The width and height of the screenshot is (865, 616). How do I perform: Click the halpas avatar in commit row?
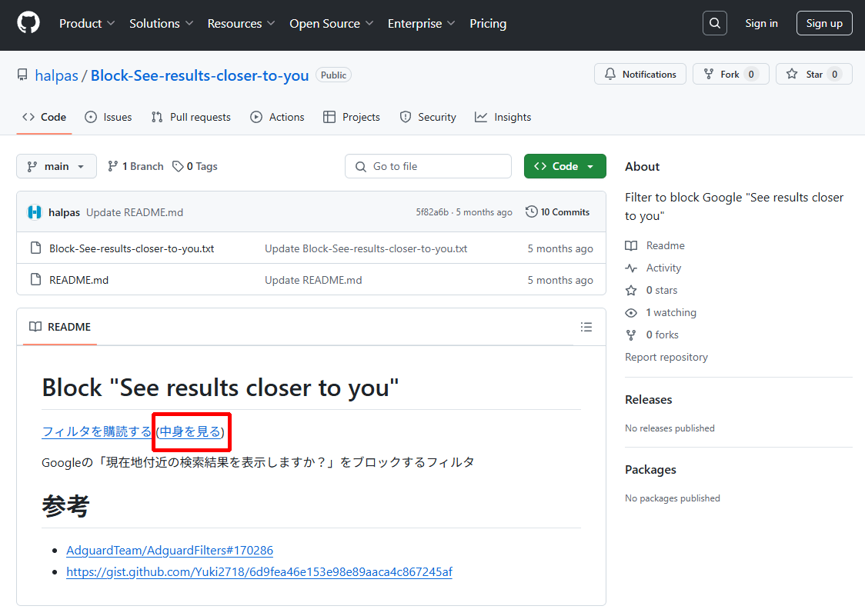click(35, 212)
